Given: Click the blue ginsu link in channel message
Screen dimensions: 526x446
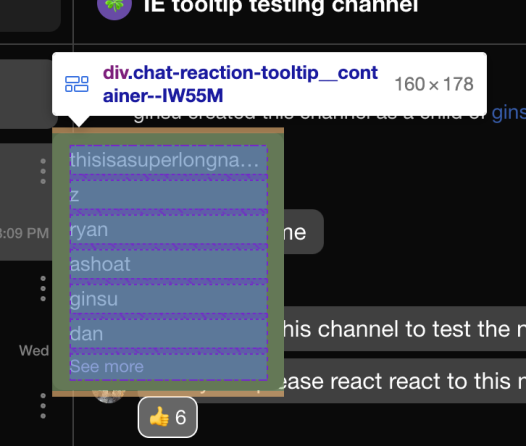Looking at the screenshot, I should point(509,113).
